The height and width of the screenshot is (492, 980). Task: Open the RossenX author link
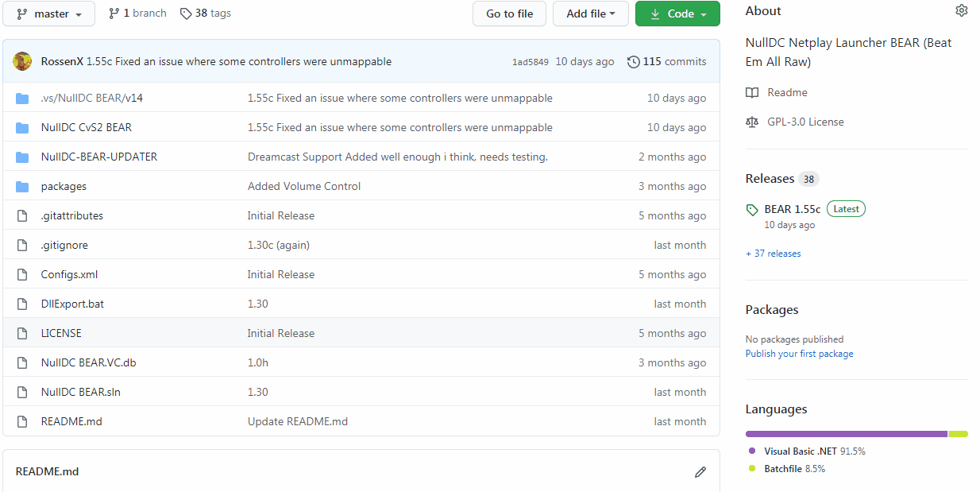pyautogui.click(x=62, y=61)
